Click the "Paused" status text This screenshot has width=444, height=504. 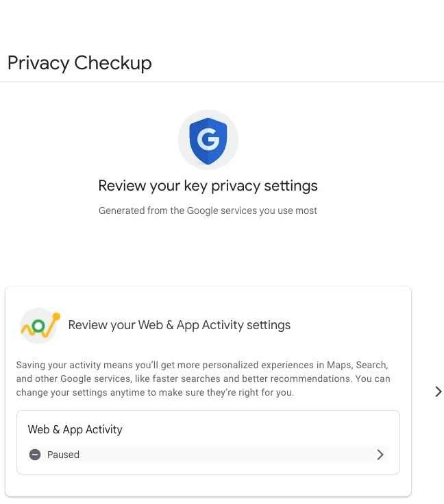pos(63,455)
